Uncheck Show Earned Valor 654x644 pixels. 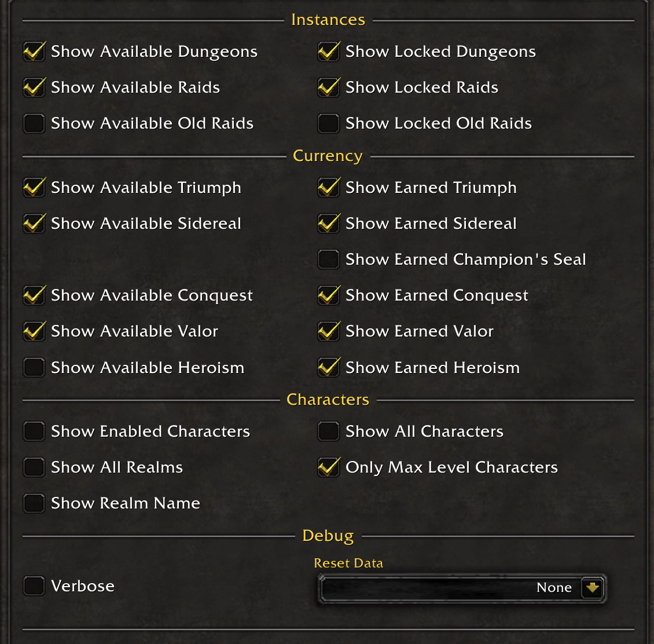click(329, 331)
